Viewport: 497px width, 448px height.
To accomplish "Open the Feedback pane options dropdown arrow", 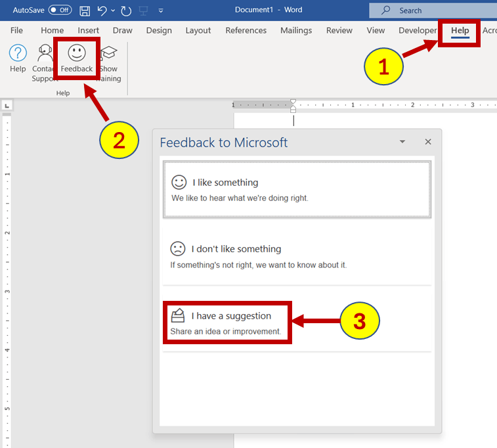I will tap(402, 142).
